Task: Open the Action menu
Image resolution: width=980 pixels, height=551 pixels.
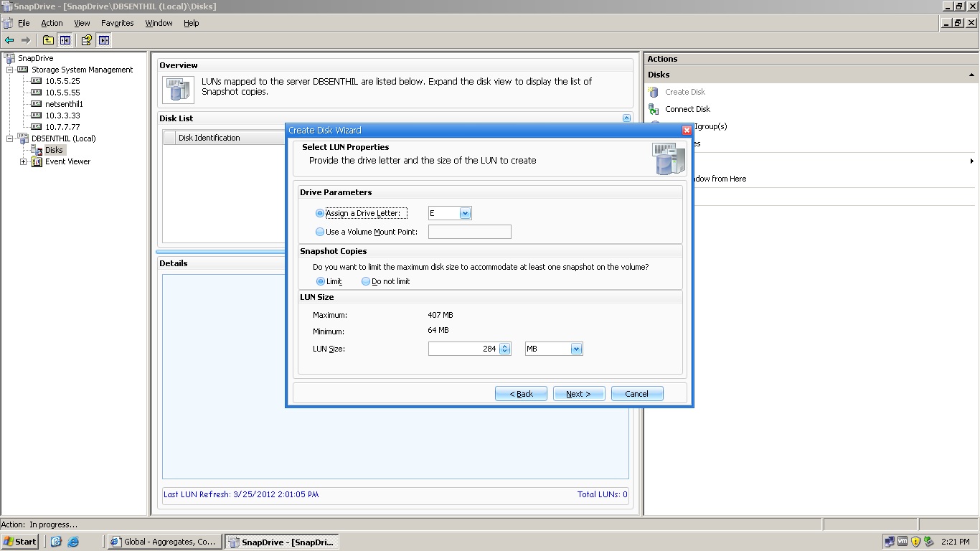Action: pyautogui.click(x=52, y=23)
